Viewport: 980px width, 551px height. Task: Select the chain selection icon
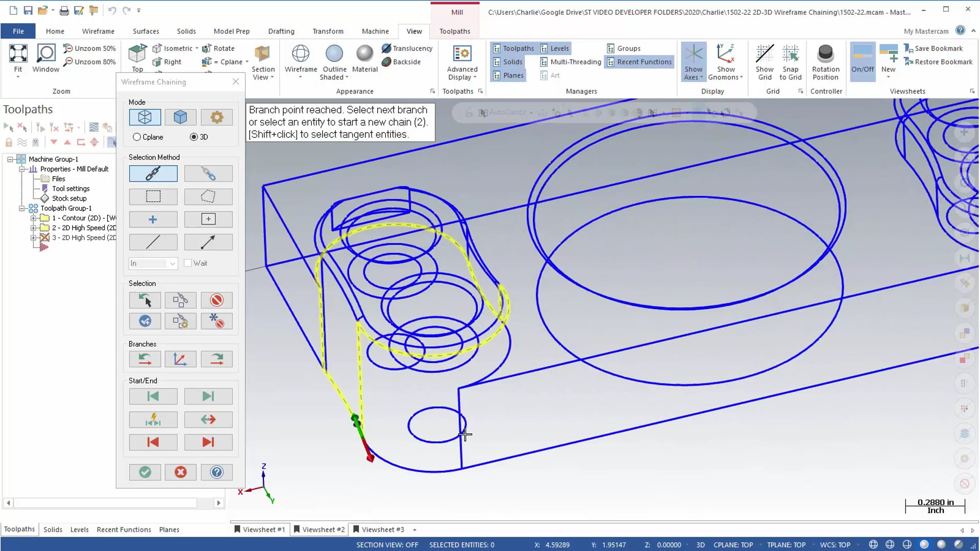(x=154, y=173)
